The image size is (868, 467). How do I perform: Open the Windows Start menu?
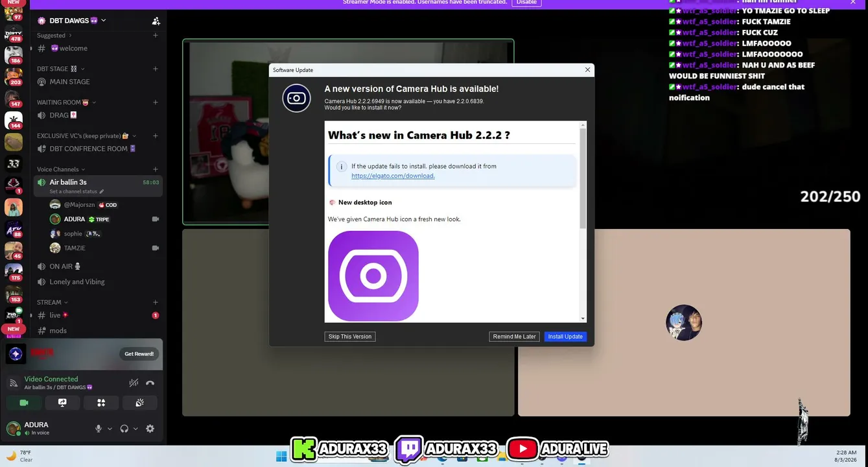[x=281, y=456]
